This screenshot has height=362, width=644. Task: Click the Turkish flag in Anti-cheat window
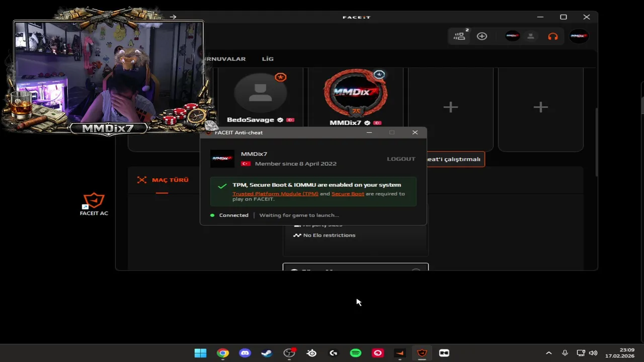pos(246,164)
